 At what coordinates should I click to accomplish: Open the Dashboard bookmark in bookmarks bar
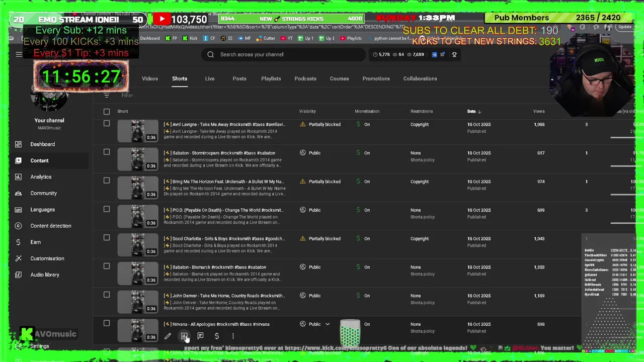tap(149, 38)
